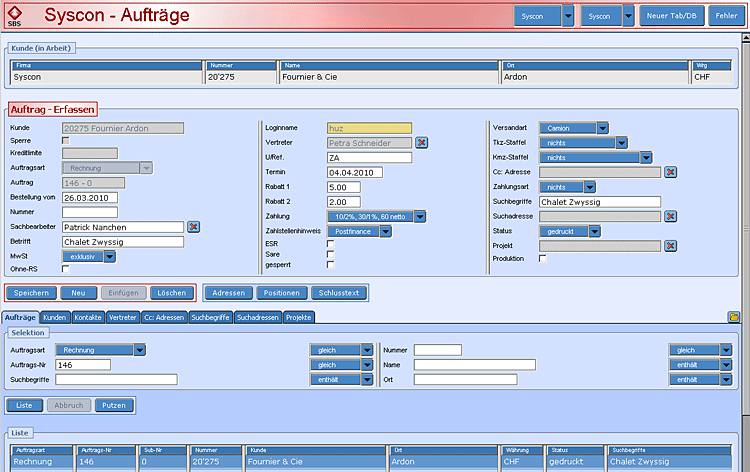Click the SBS logo icon
The image size is (750, 472).
pos(15,15)
